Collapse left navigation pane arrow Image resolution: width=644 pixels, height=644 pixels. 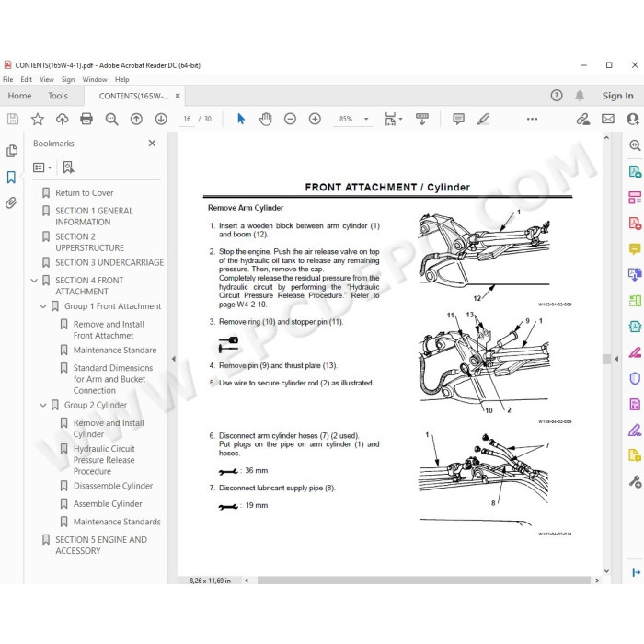pos(173,359)
